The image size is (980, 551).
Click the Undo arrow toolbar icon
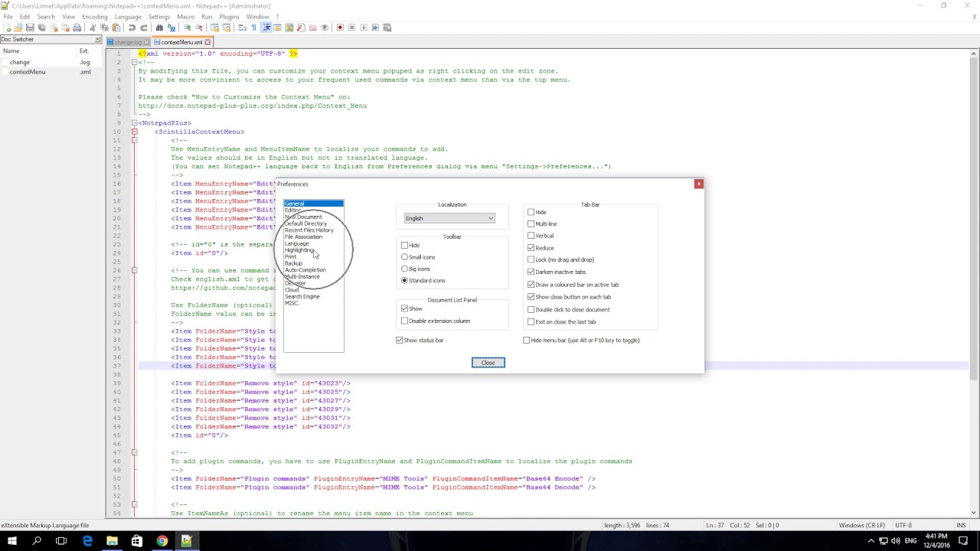[132, 28]
